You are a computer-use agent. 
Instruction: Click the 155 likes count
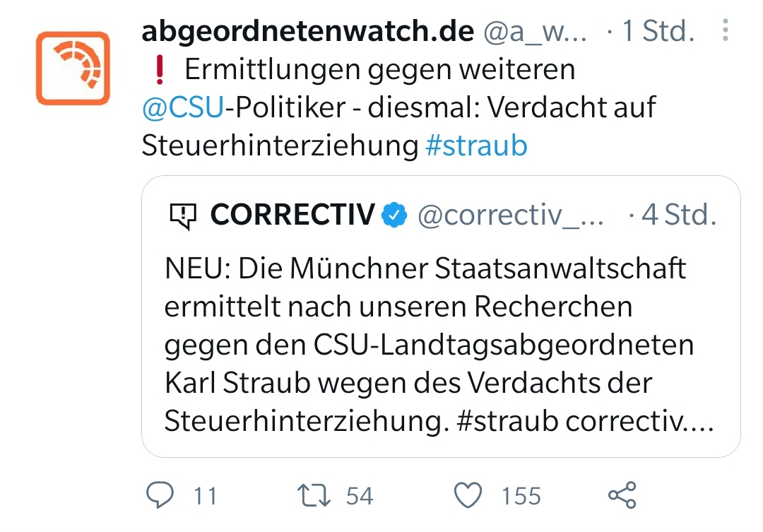click(521, 496)
